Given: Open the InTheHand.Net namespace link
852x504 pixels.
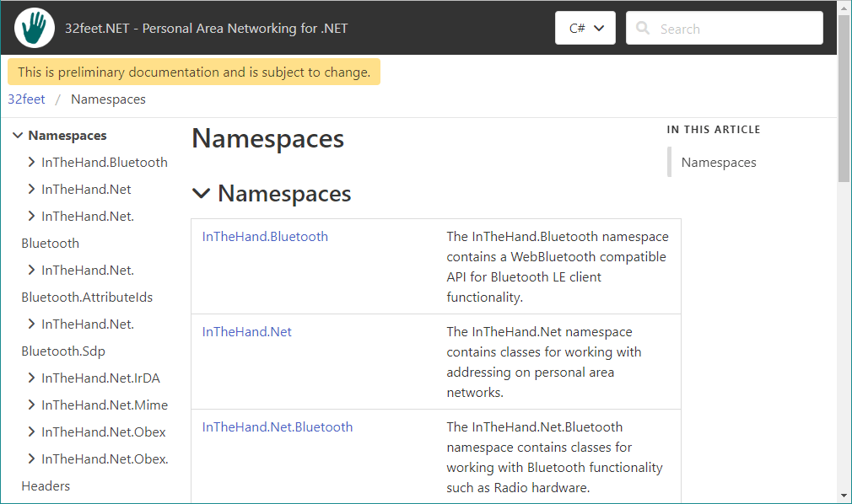Looking at the screenshot, I should [x=246, y=331].
